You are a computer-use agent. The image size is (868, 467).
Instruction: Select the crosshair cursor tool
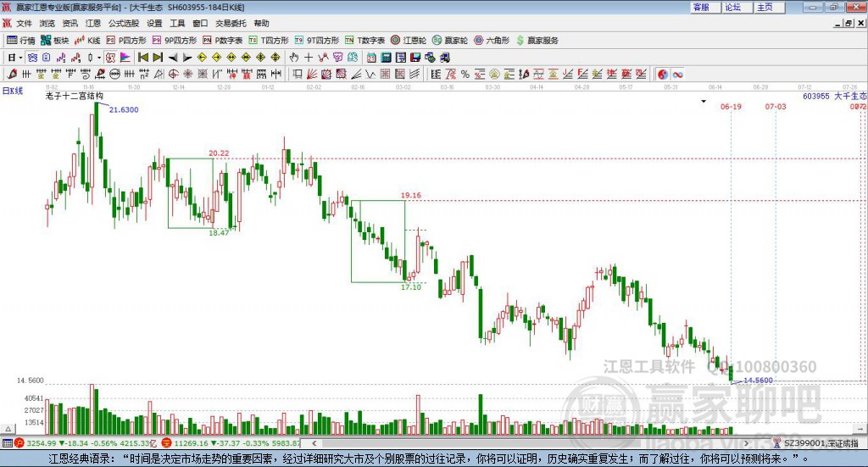309,58
